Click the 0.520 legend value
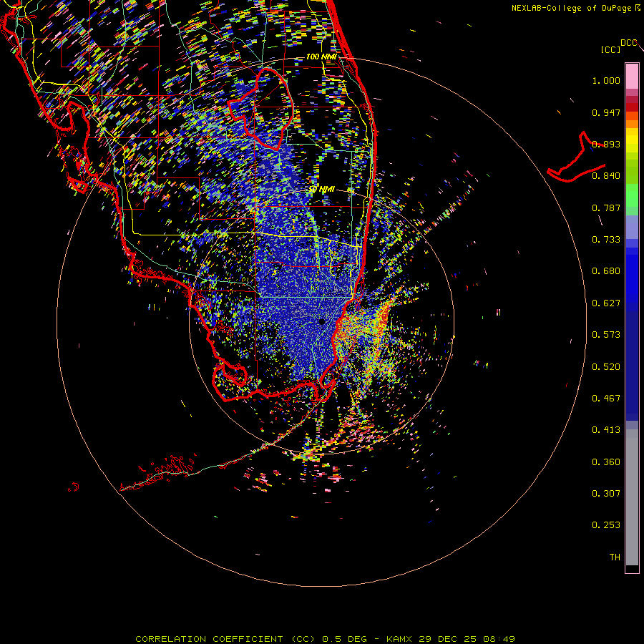The width and height of the screenshot is (644, 644). [606, 367]
